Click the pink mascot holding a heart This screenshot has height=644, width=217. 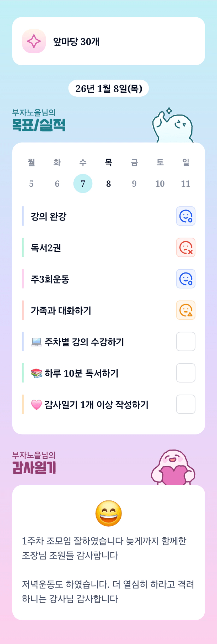pos(173,468)
